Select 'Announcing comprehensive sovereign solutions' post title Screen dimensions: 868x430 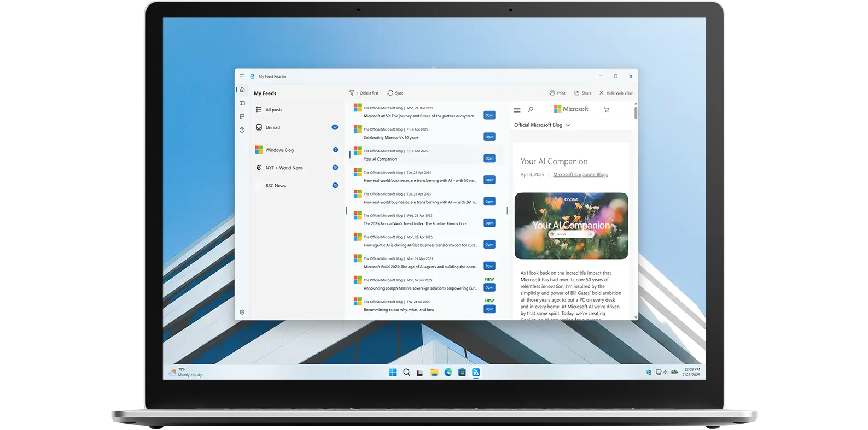click(x=420, y=288)
